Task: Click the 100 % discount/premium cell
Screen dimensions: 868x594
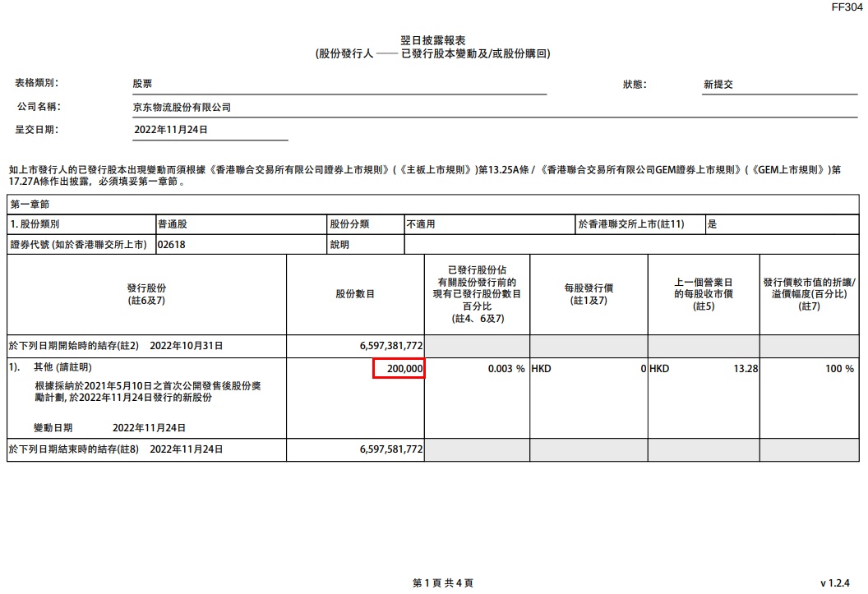Action: tap(838, 370)
